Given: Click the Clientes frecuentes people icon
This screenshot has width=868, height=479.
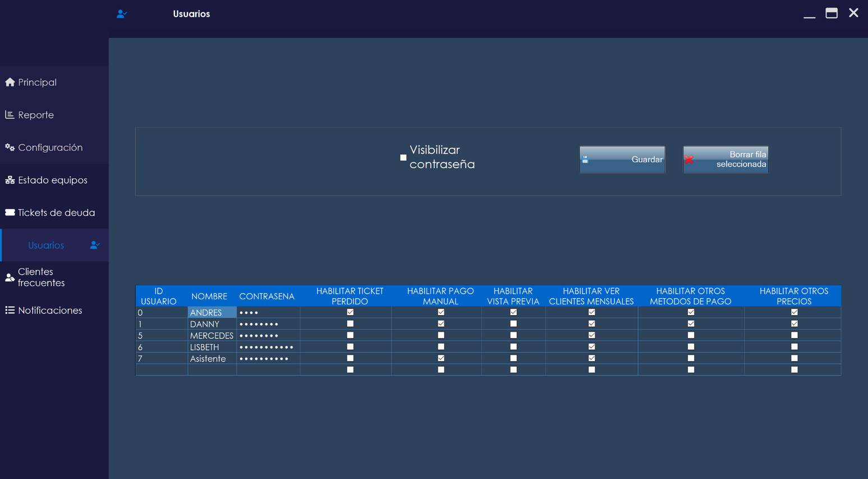Looking at the screenshot, I should [10, 277].
